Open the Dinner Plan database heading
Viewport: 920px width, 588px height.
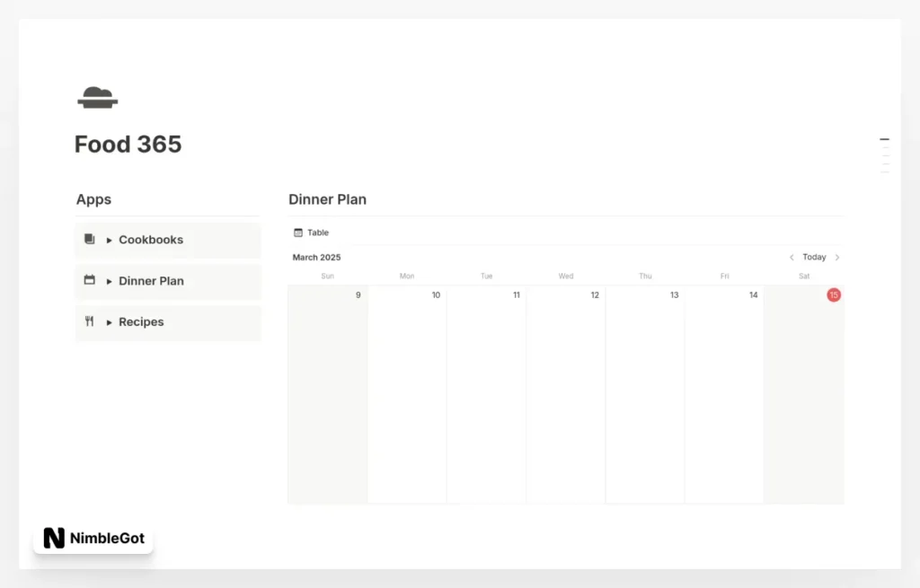pyautogui.click(x=327, y=199)
